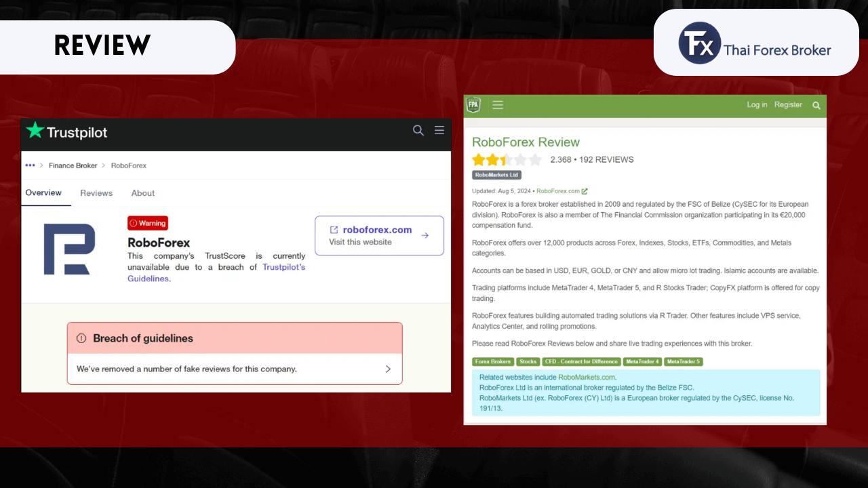Viewport: 868px width, 488px height.
Task: Go to Finance Broker breadcrumb
Action: 73,165
